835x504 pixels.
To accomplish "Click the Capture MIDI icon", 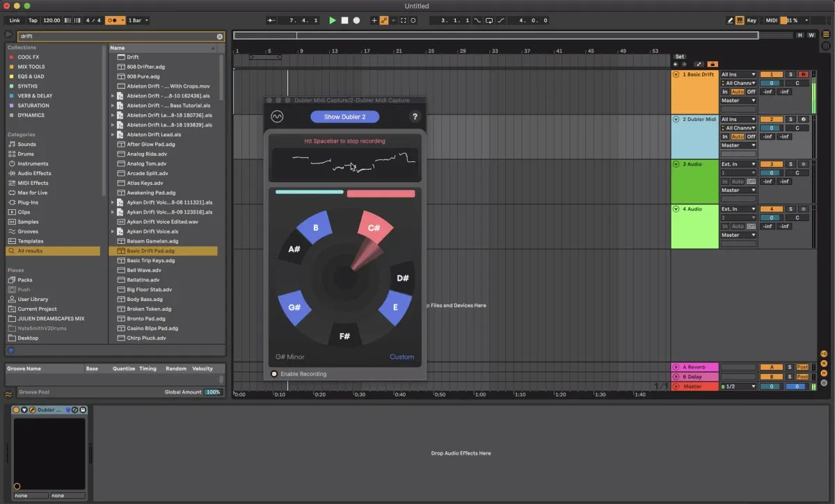I will point(404,20).
